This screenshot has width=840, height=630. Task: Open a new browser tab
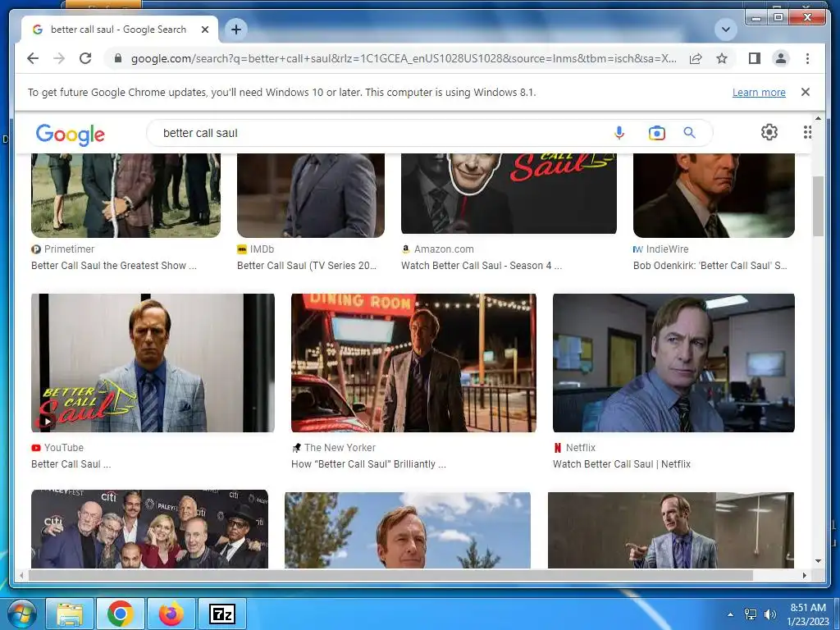236,30
